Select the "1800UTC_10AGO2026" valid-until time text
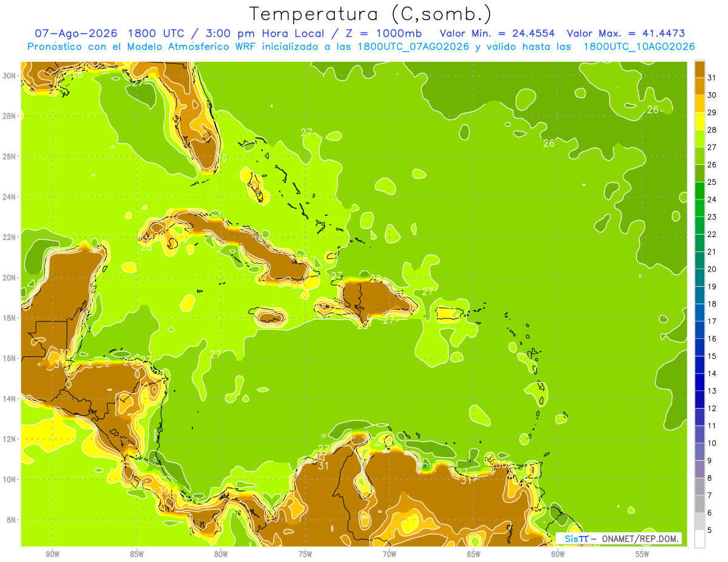Image resolution: width=728 pixels, height=562 pixels. click(639, 47)
